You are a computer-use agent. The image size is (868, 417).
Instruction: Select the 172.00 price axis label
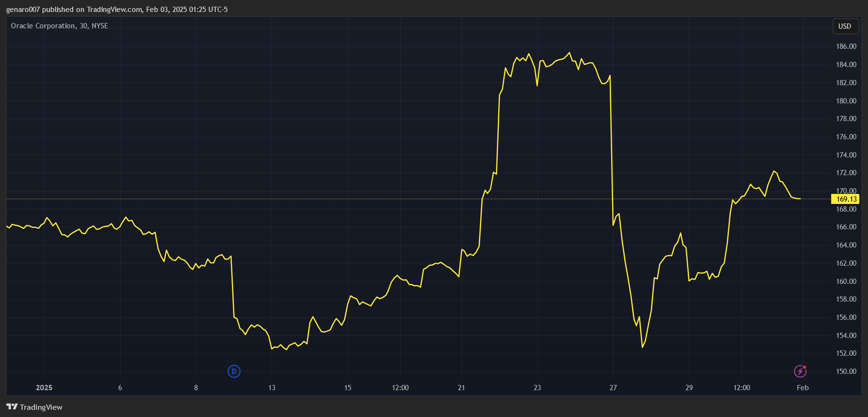tap(846, 173)
